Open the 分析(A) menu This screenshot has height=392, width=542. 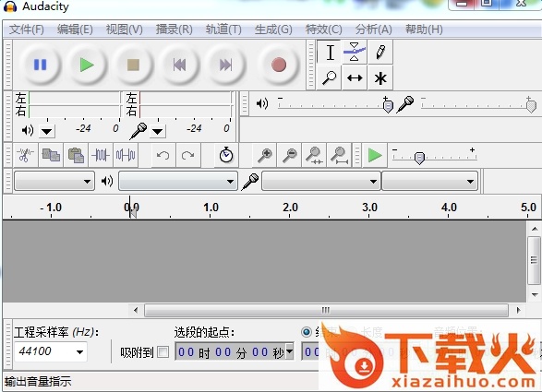pyautogui.click(x=373, y=30)
